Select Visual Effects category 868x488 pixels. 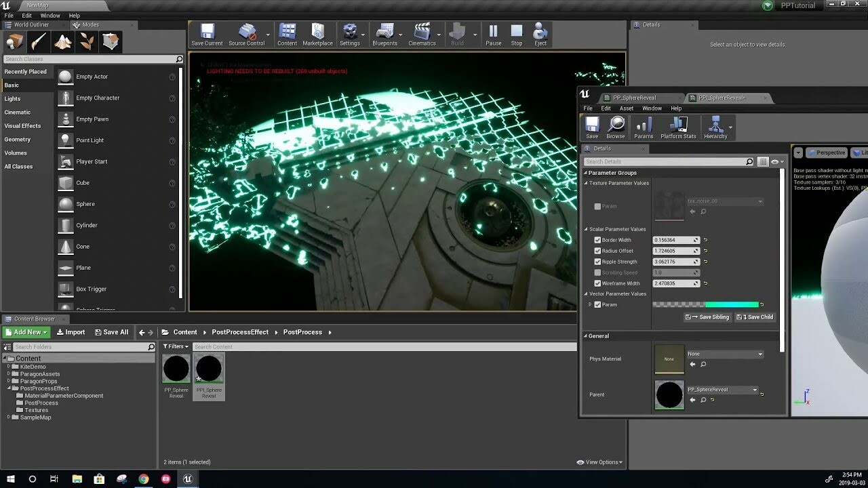(22, 126)
